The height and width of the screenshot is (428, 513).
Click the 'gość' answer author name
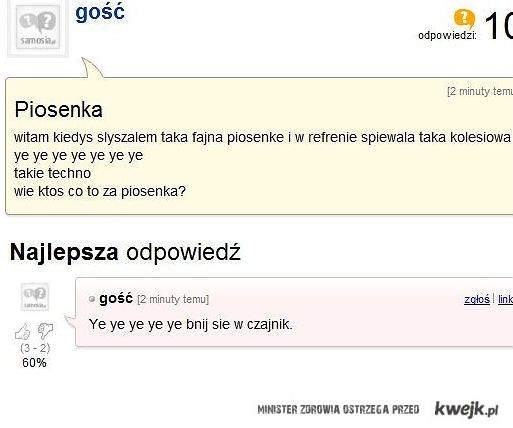pyautogui.click(x=116, y=298)
